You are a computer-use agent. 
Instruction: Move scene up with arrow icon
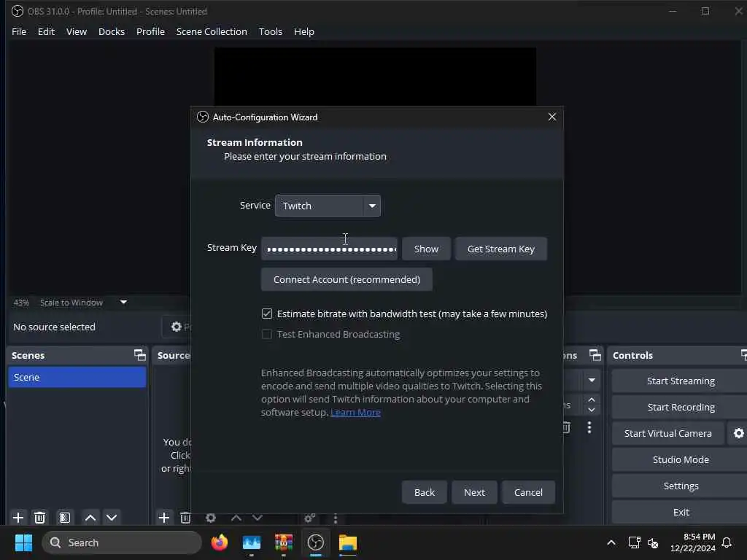(90, 518)
